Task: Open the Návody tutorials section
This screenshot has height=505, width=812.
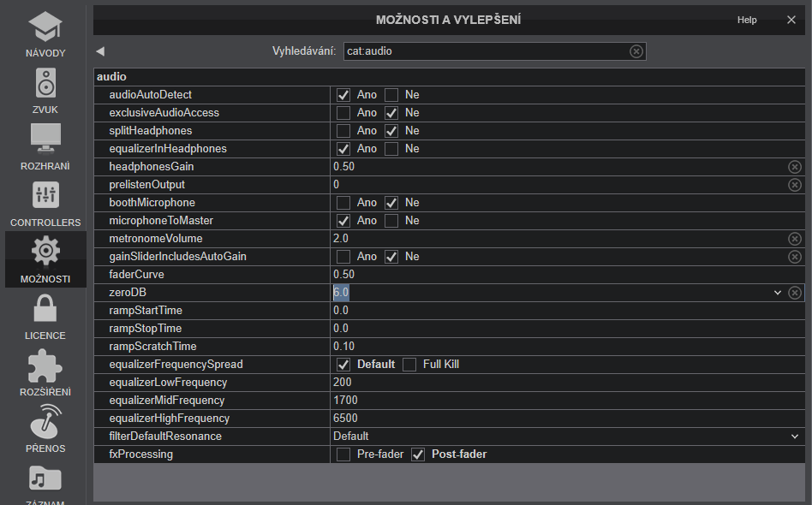Action: (x=45, y=34)
